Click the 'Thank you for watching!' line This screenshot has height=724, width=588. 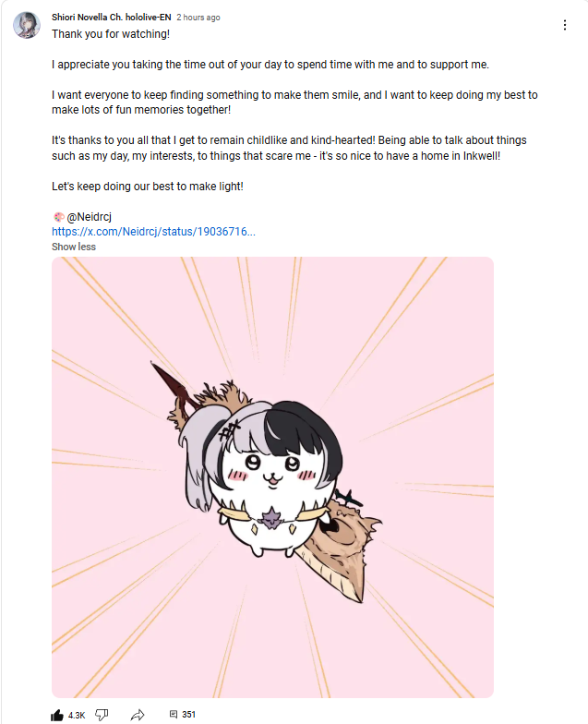(111, 33)
